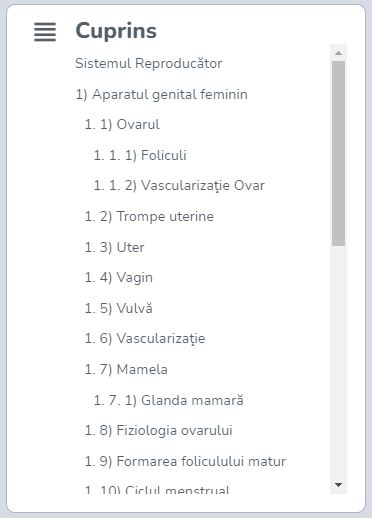This screenshot has height=518, width=372.
Task: Select the Ciclul menstrual entry
Action: pos(157,489)
